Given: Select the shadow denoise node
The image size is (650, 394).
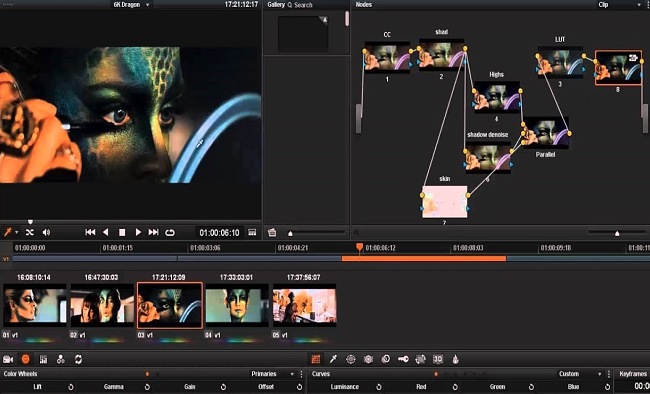Looking at the screenshot, I should [488, 158].
